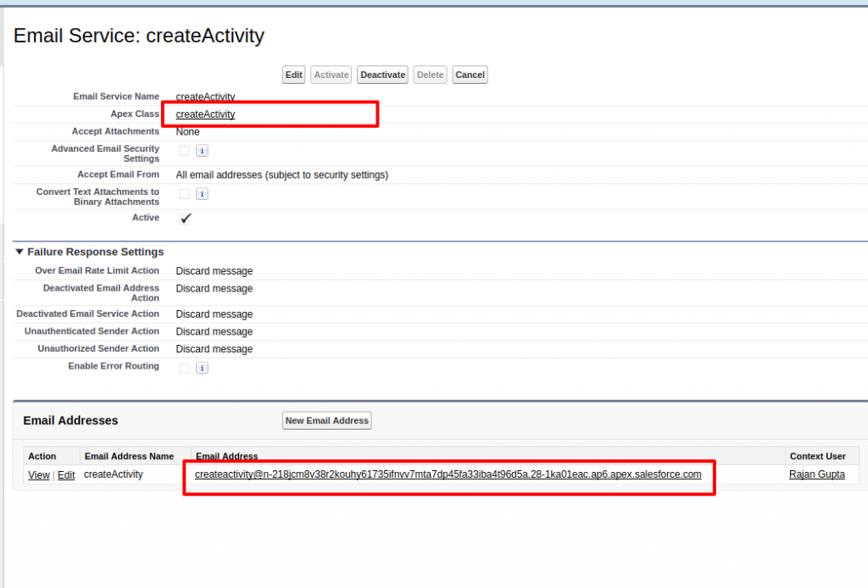Collapse the Failure Response Settings section
The image size is (868, 588).
19,252
